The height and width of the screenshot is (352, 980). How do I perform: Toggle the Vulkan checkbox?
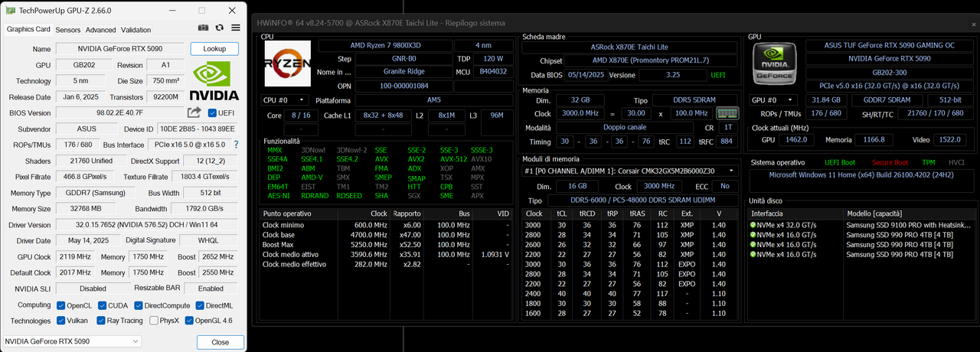[x=62, y=321]
